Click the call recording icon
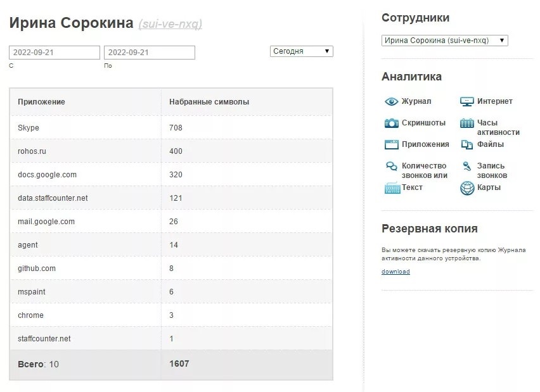Screen dimensions: 540x392 (x=467, y=167)
